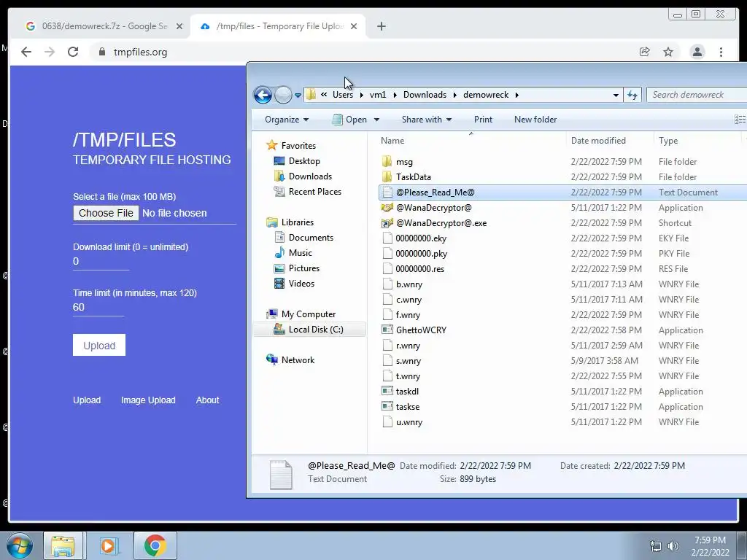Close the /tmp/files tab
Screen dimensions: 747x560
(x=354, y=26)
